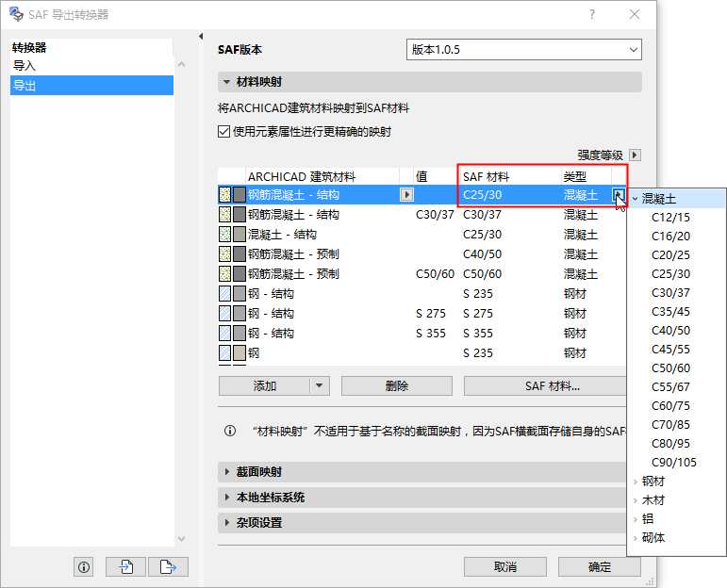This screenshot has height=588, width=727.
Task: Click the SAF app icon in title bar
Action: click(x=16, y=14)
